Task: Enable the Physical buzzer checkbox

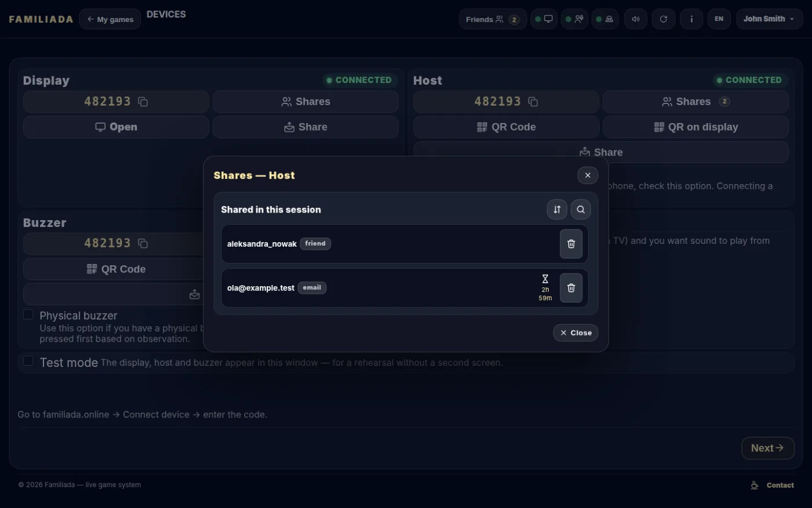Action: [x=28, y=315]
